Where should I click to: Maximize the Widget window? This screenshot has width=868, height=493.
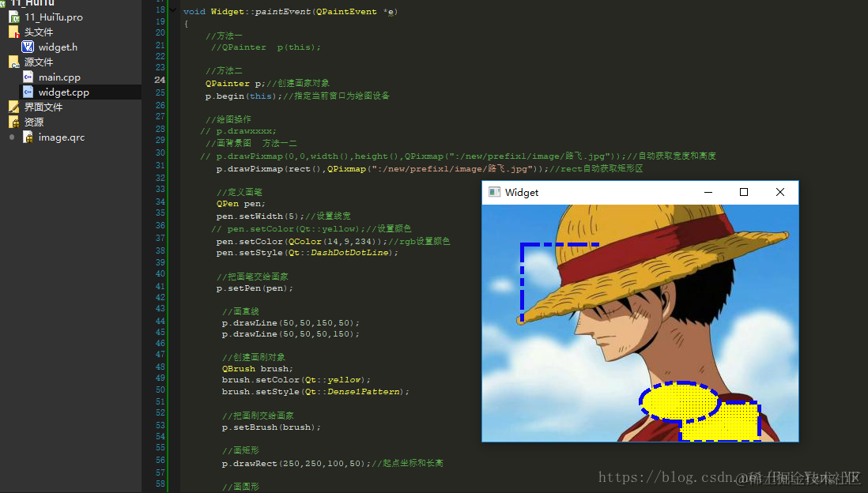(x=744, y=192)
